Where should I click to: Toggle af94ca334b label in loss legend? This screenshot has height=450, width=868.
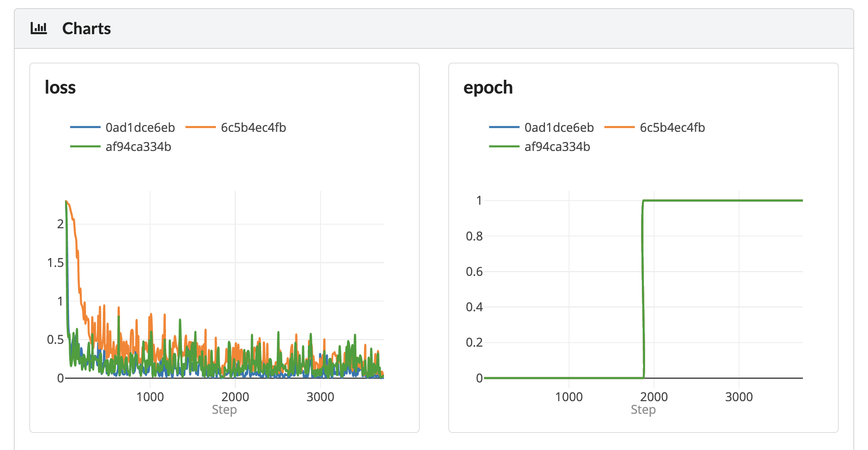[138, 146]
